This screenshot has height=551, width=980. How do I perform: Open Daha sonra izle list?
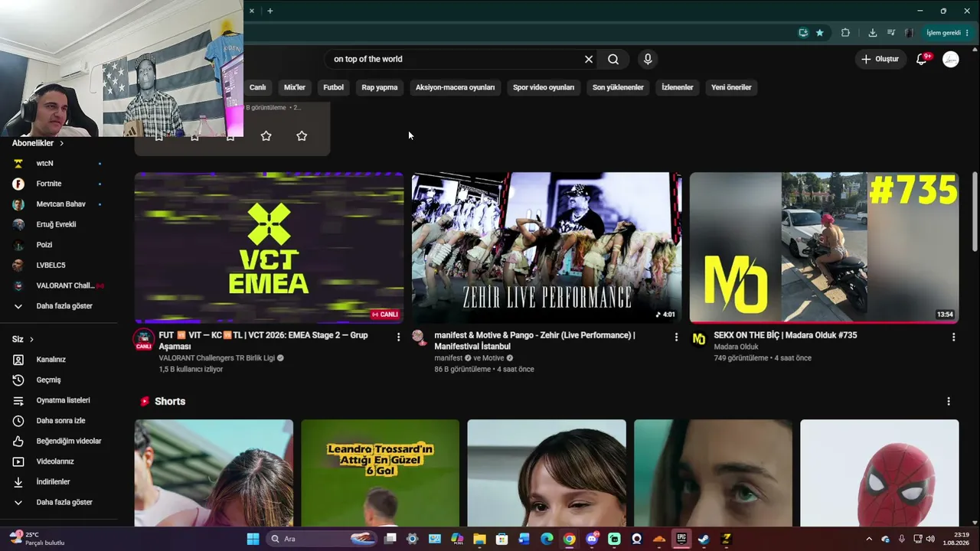coord(59,421)
